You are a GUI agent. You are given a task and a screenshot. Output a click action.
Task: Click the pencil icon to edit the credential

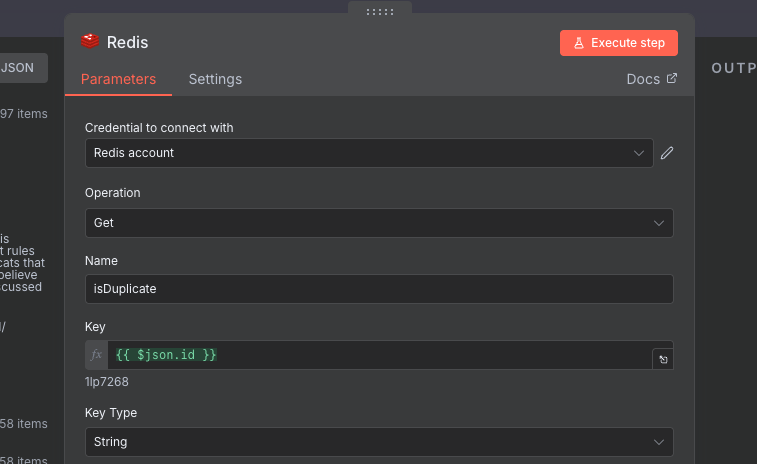[x=667, y=153]
